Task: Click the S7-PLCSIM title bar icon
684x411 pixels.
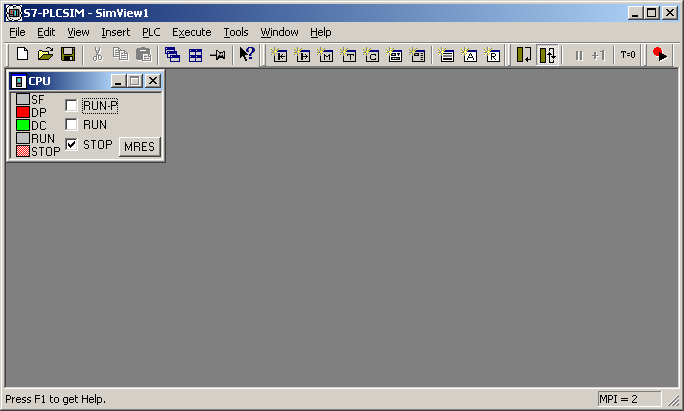Action: pos(14,13)
